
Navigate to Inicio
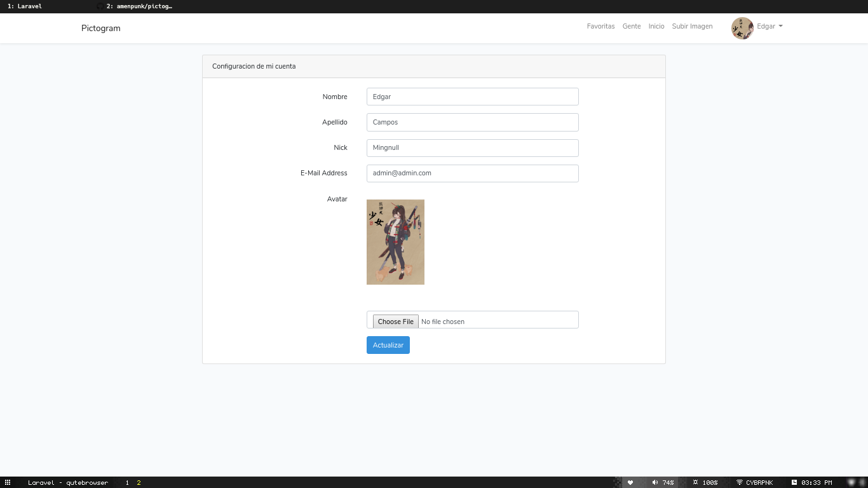click(656, 27)
